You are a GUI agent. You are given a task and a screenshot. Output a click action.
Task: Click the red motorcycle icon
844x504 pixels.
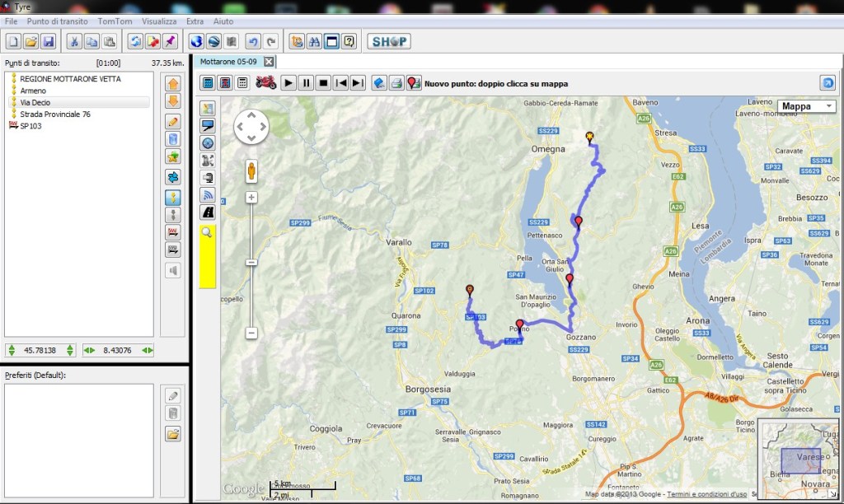coord(265,82)
